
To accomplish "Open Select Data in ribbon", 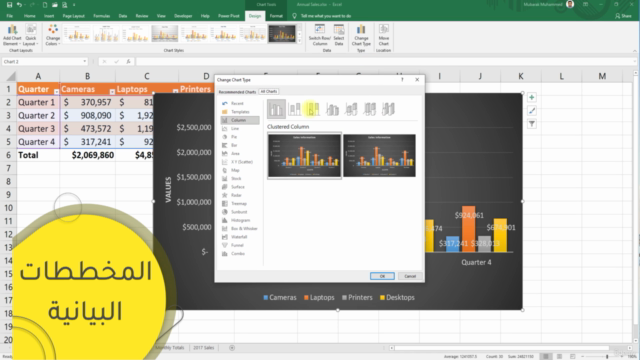I will (338, 35).
